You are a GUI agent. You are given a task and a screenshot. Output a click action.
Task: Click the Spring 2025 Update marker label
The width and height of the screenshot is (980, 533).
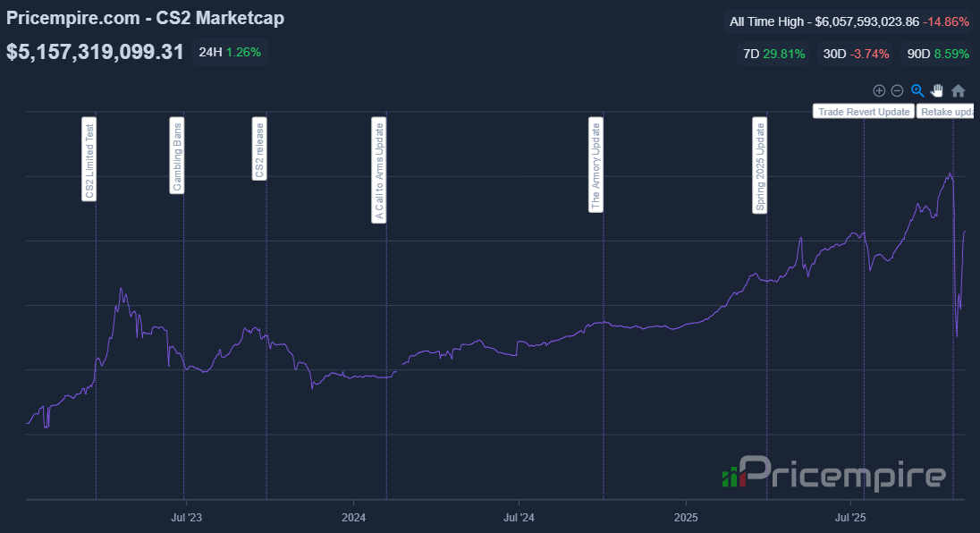tap(760, 165)
